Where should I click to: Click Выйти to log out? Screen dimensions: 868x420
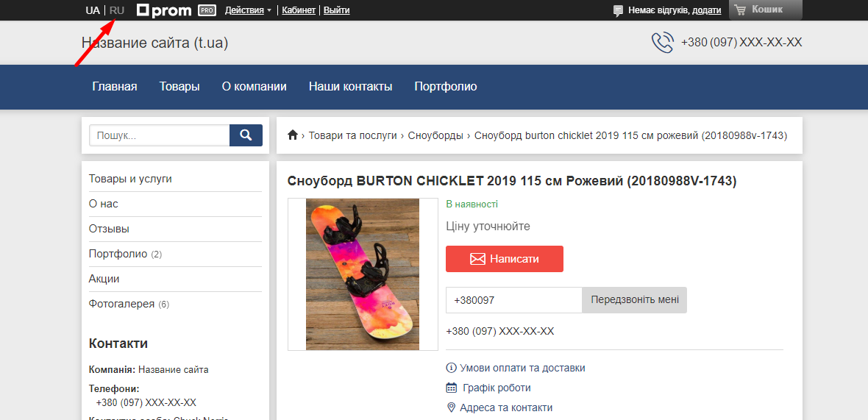coord(337,10)
